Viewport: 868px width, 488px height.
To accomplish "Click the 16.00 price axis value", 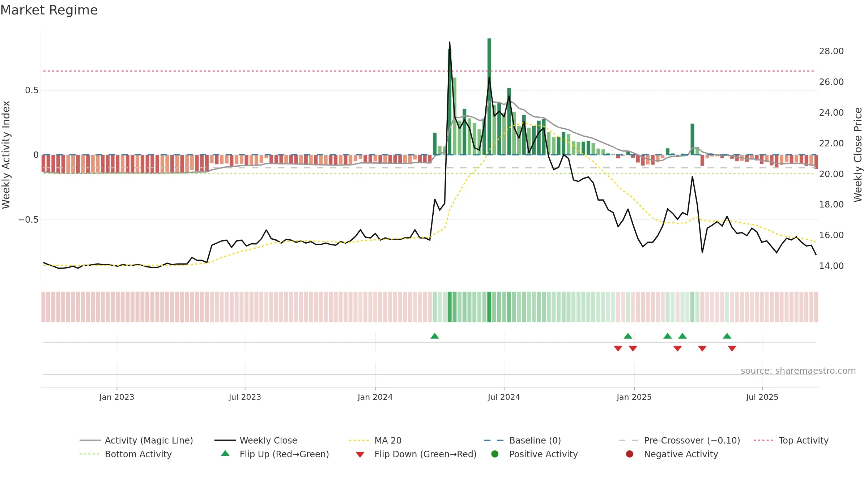I will click(831, 235).
